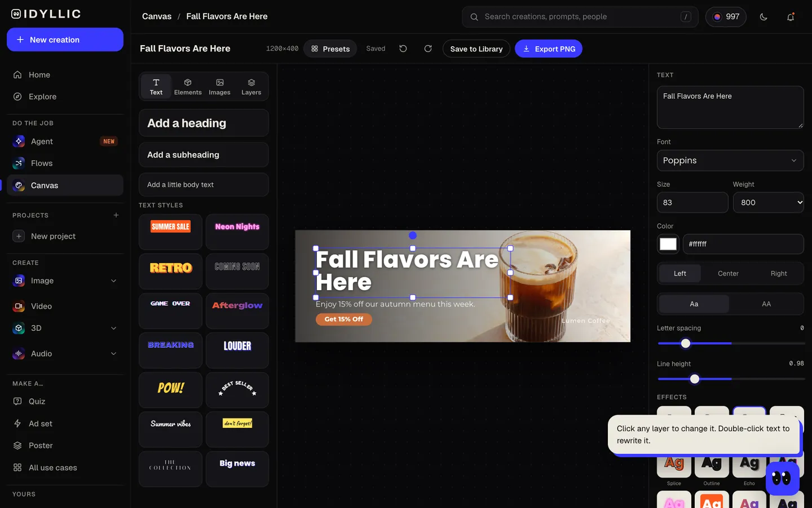Go to Home in sidebar
Viewport: 812px width, 508px height.
point(65,75)
